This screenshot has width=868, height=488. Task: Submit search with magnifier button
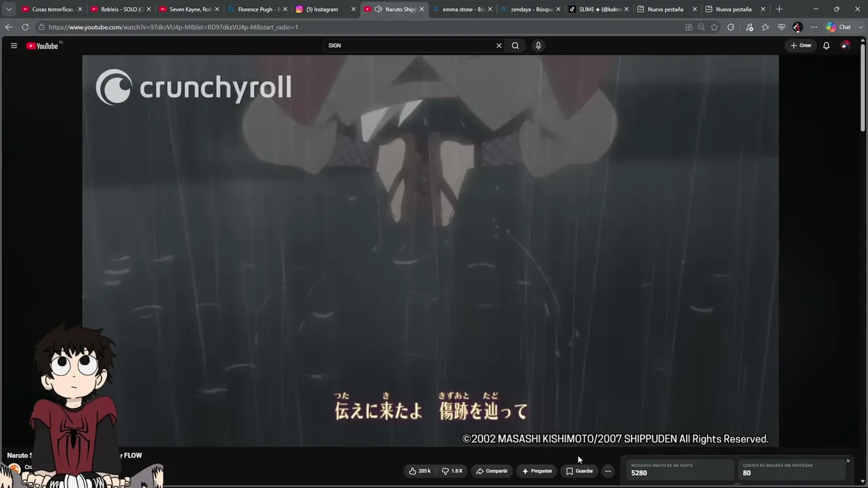coord(515,45)
